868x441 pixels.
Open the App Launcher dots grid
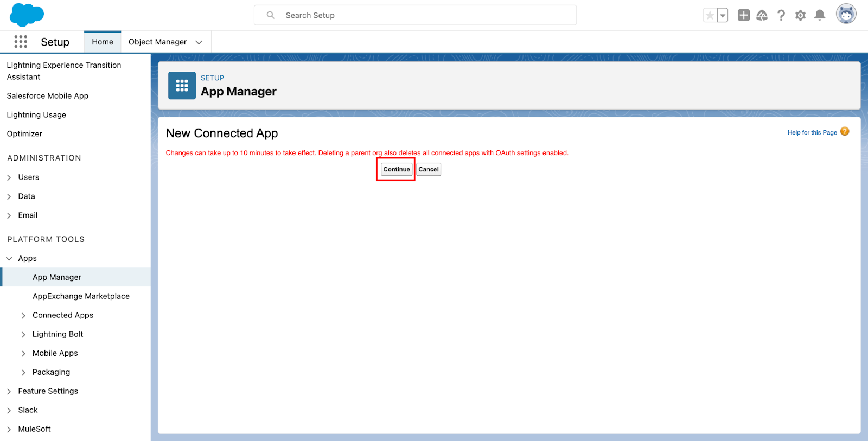point(21,42)
